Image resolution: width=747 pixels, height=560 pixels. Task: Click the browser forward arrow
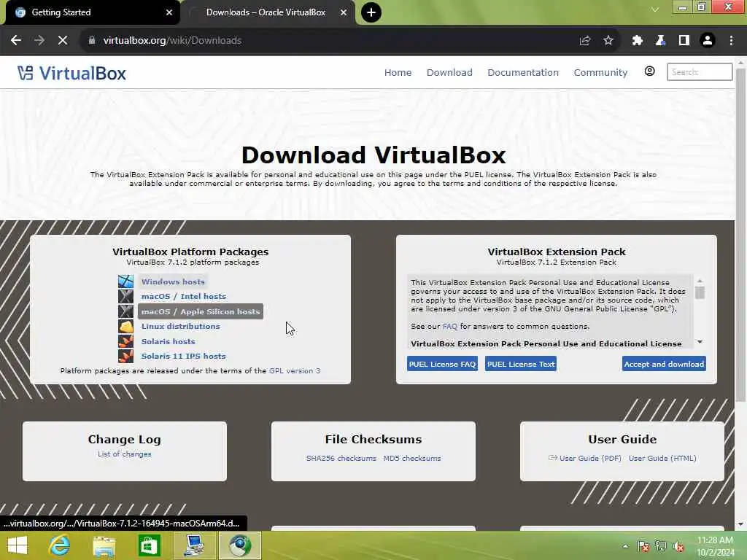coord(39,41)
